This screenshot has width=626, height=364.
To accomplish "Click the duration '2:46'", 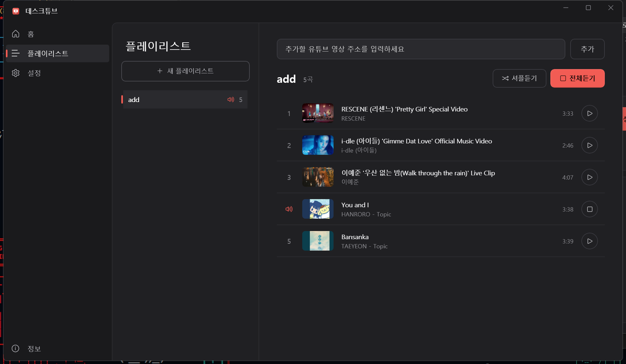I will [568, 146].
